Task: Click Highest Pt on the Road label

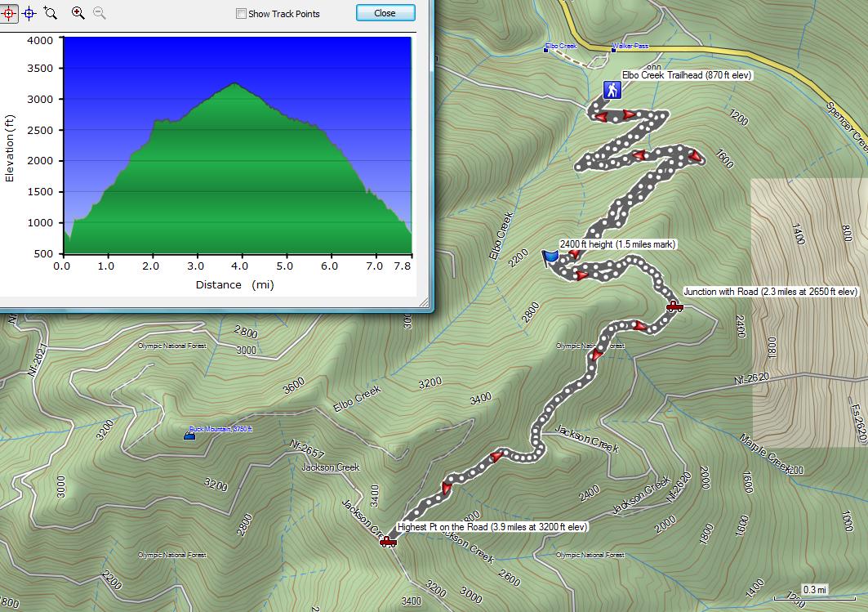Action: [x=492, y=527]
